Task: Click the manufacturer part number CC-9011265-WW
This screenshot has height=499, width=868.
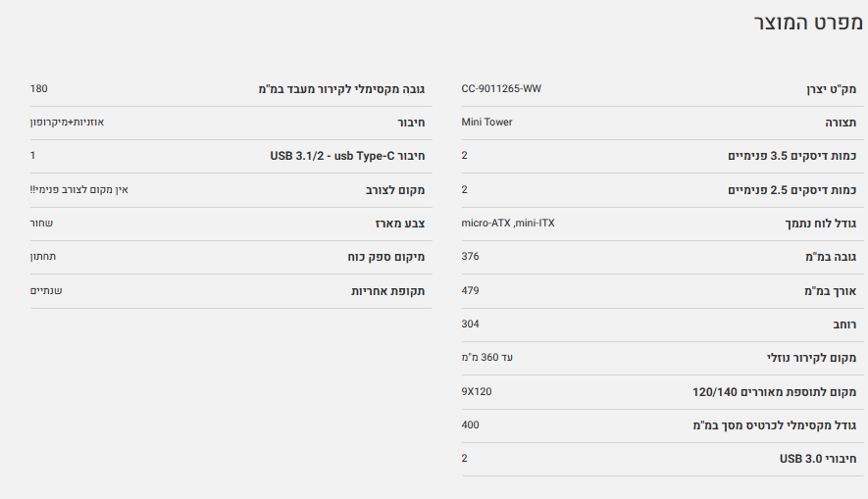Action: pos(501,89)
